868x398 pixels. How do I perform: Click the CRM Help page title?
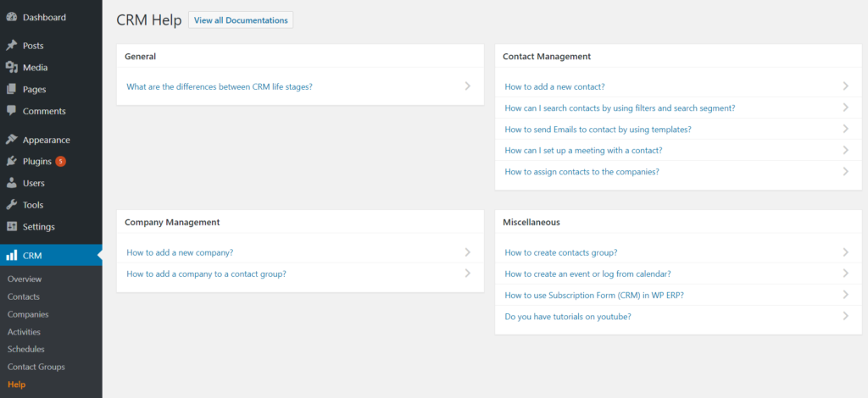(149, 20)
